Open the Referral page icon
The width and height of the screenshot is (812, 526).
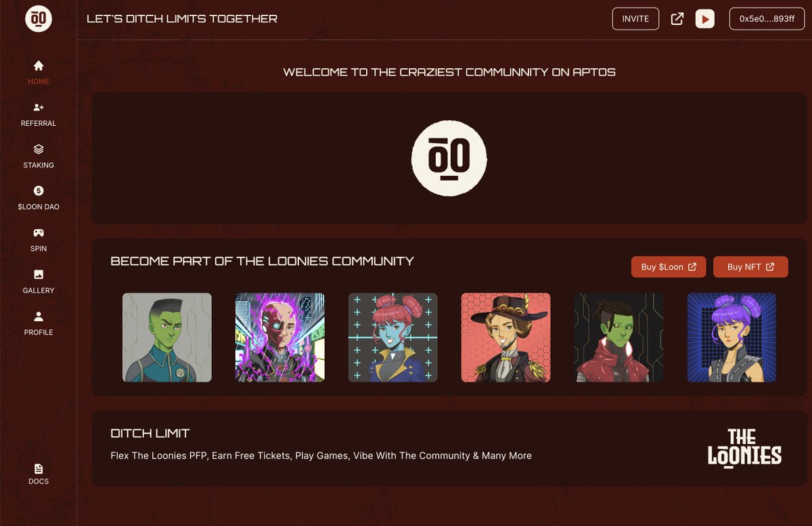coord(39,107)
